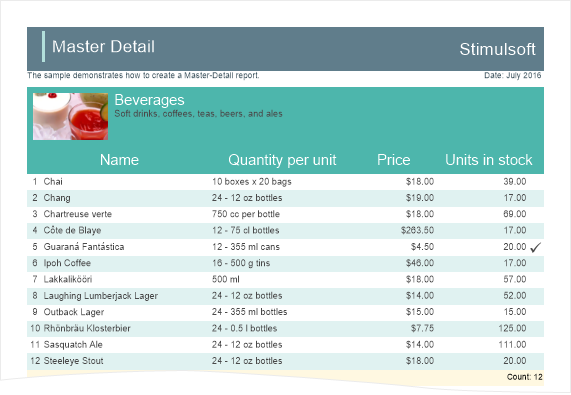Click Lakkalikööri product name
Image resolution: width=571 pixels, height=395 pixels.
point(68,279)
